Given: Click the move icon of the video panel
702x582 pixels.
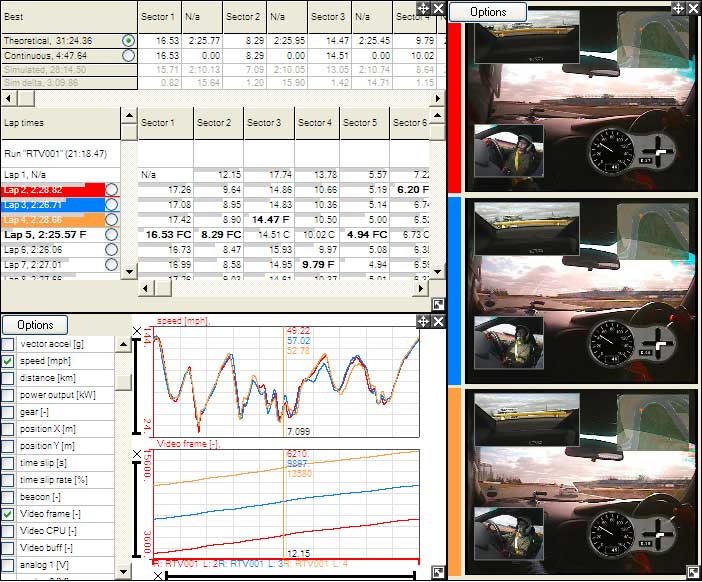Looking at the screenshot, I should (x=677, y=8).
